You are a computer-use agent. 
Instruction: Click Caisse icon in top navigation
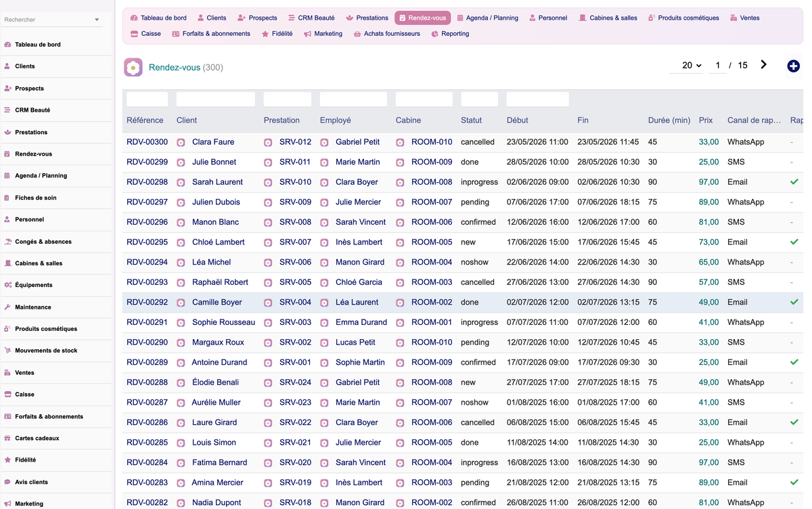pyautogui.click(x=135, y=34)
